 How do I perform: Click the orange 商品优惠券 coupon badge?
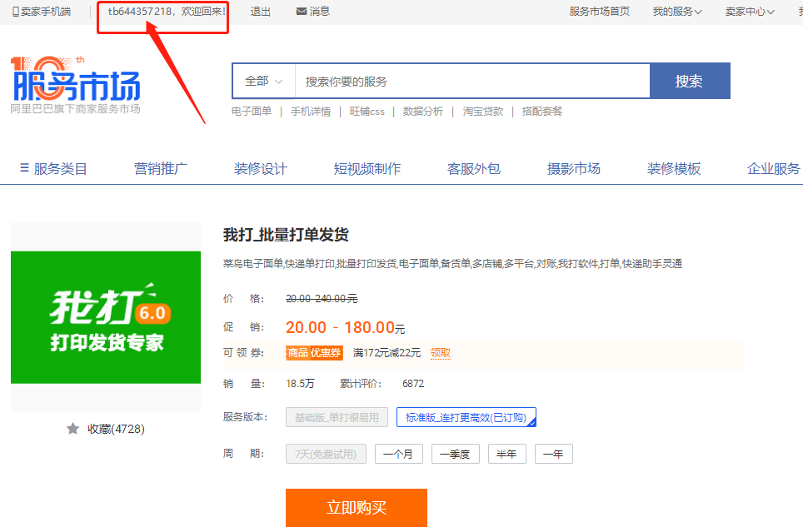[314, 352]
